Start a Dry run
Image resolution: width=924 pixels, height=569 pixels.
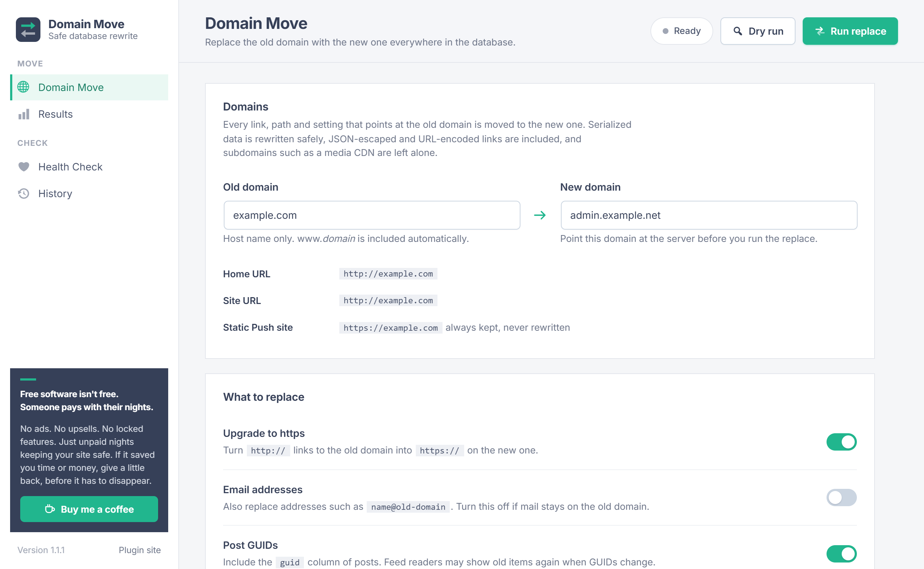pos(758,31)
